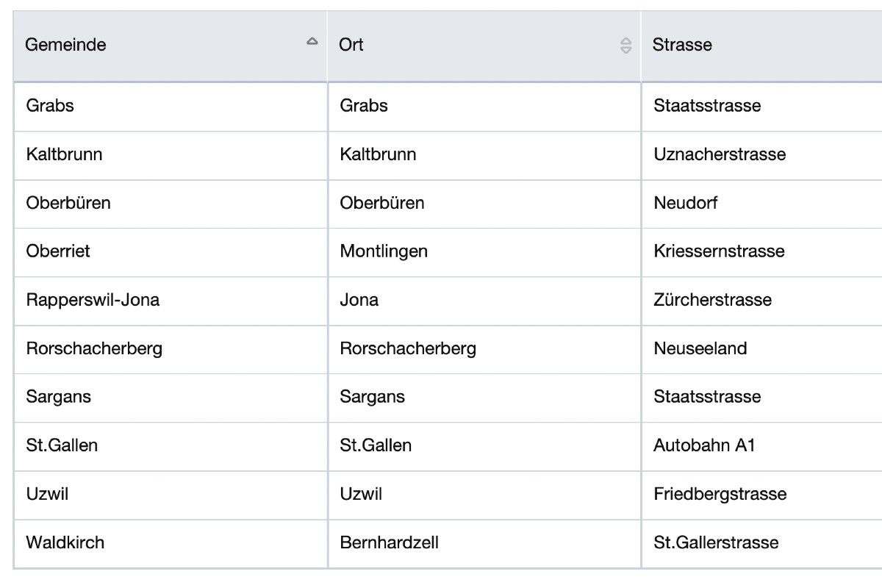Click Rorschacherberg in the Gemeinde column
882x588 pixels.
(x=94, y=348)
